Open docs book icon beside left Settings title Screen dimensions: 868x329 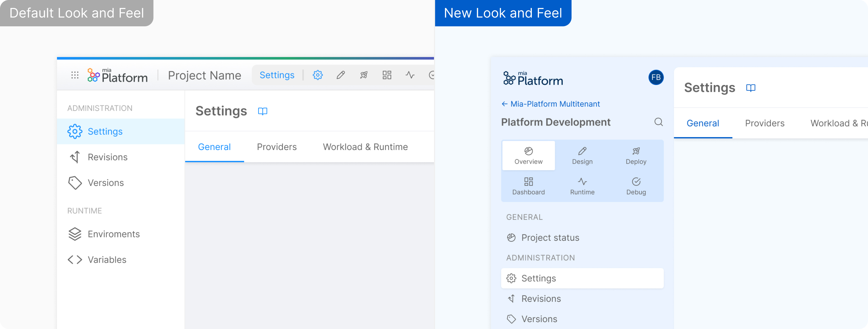[262, 111]
